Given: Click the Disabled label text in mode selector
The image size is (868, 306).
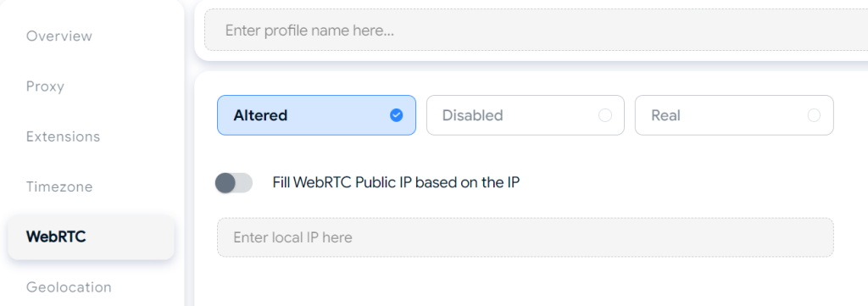Looking at the screenshot, I should pyautogui.click(x=472, y=115).
